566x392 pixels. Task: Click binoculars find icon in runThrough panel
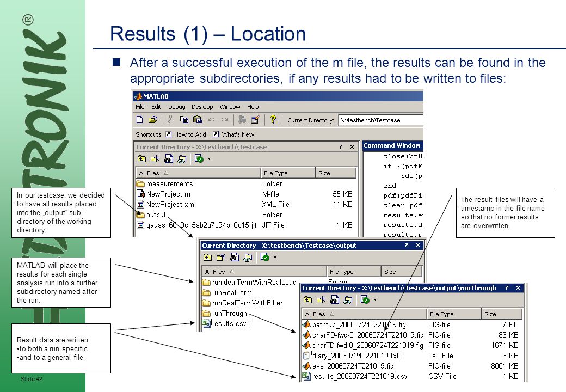(x=335, y=300)
